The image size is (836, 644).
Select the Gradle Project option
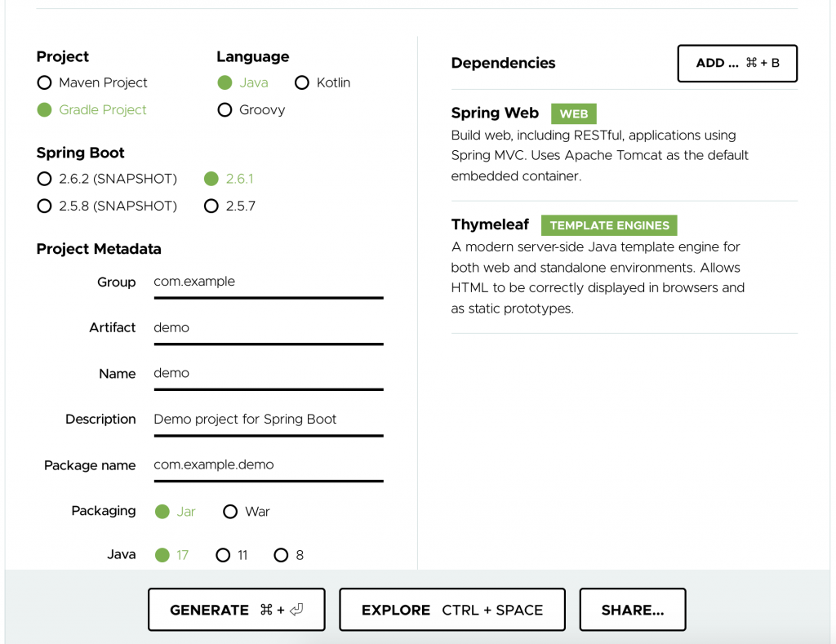point(44,109)
